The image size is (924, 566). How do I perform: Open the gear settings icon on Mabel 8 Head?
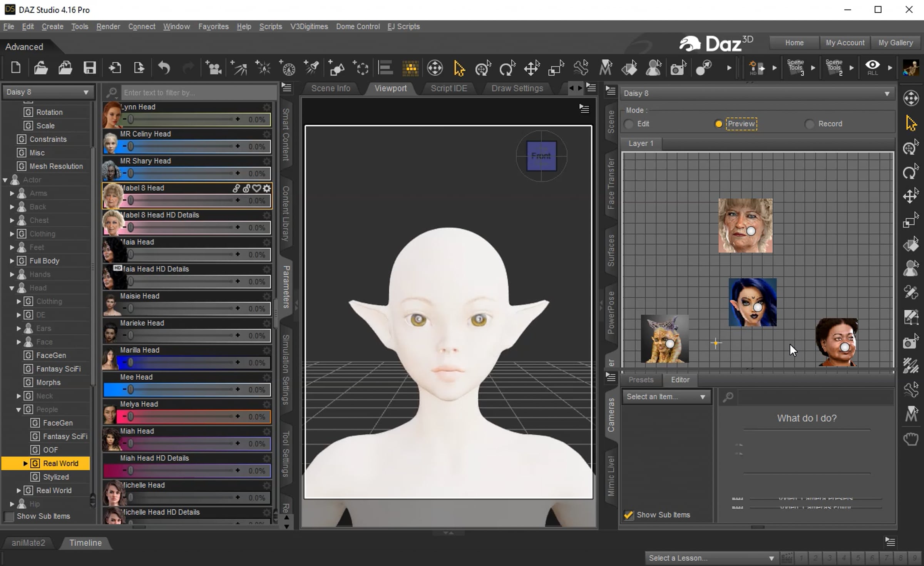pos(267,188)
